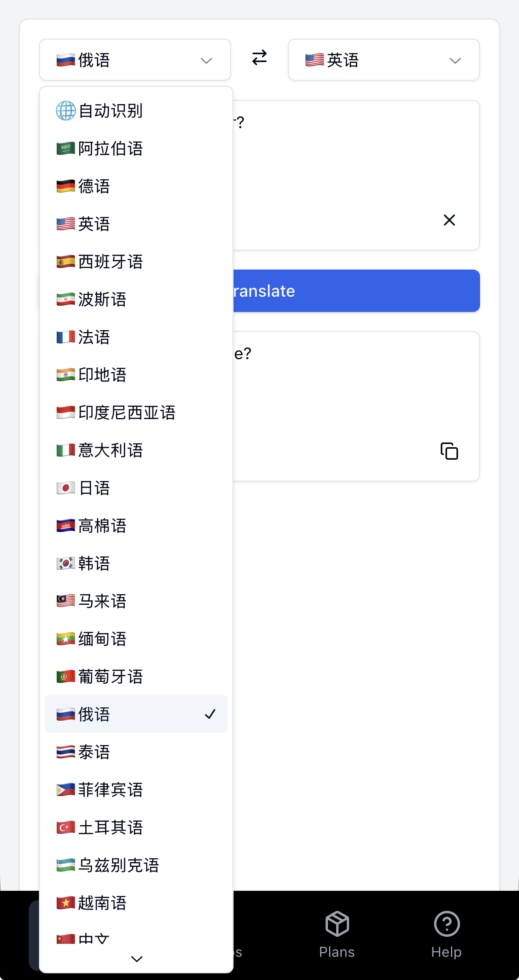Click the copy translation icon
The image size is (519, 980).
(x=449, y=451)
